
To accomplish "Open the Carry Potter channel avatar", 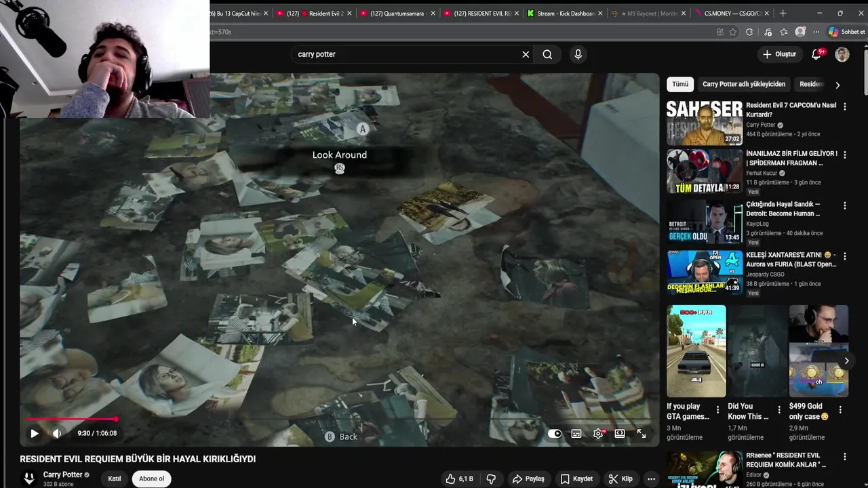I will click(x=29, y=479).
